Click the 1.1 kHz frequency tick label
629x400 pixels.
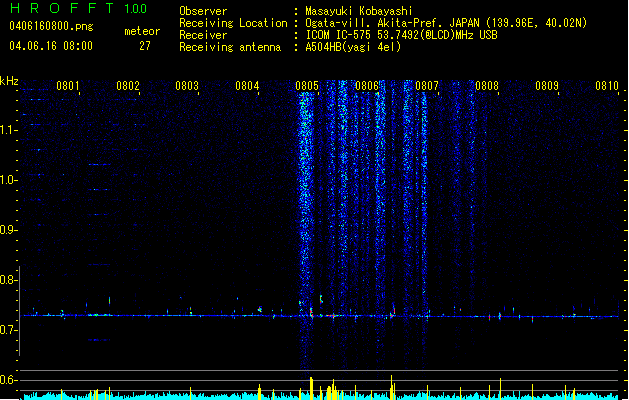[8, 130]
